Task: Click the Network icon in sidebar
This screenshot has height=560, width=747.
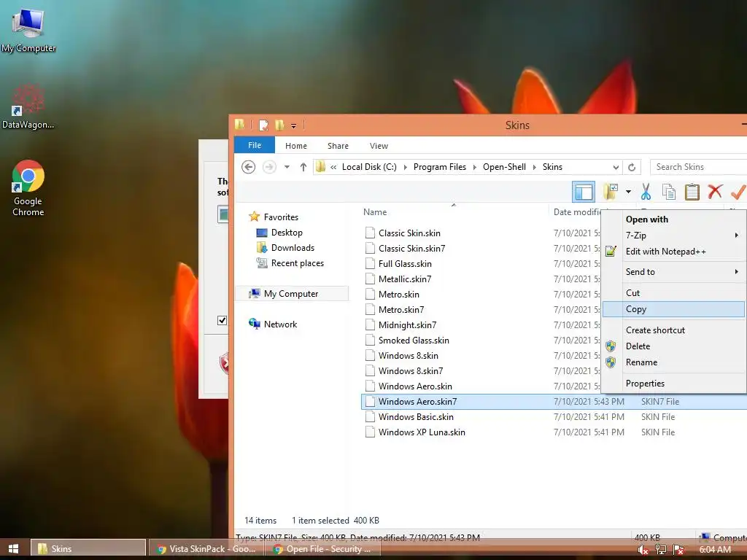Action: click(x=255, y=324)
